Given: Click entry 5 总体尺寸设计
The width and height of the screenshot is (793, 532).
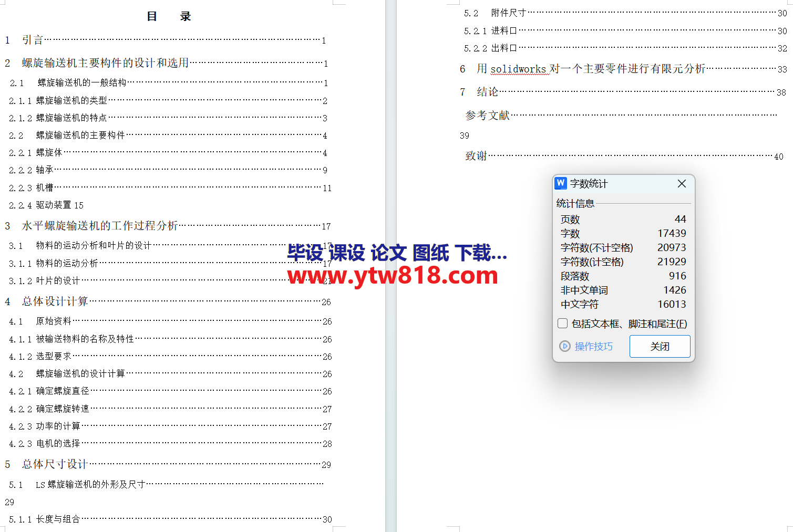Looking at the screenshot, I should click(168, 464).
